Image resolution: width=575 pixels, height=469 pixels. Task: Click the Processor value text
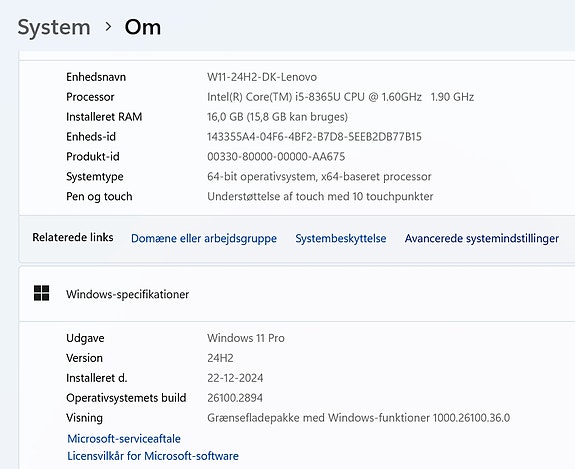[340, 97]
